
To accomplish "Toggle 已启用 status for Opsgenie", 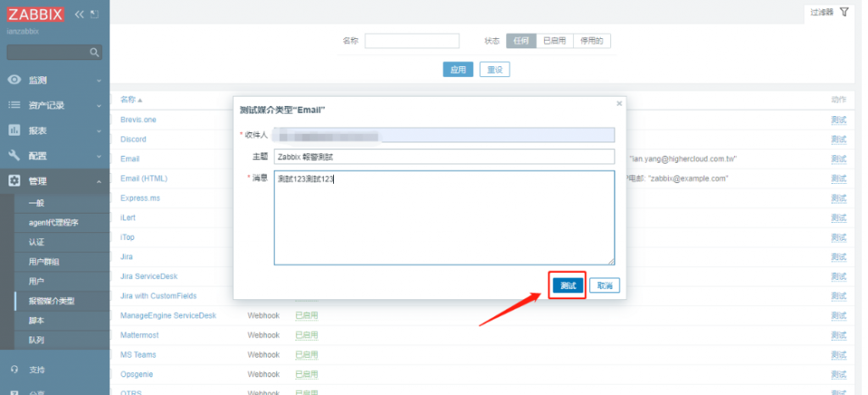I will click(307, 375).
